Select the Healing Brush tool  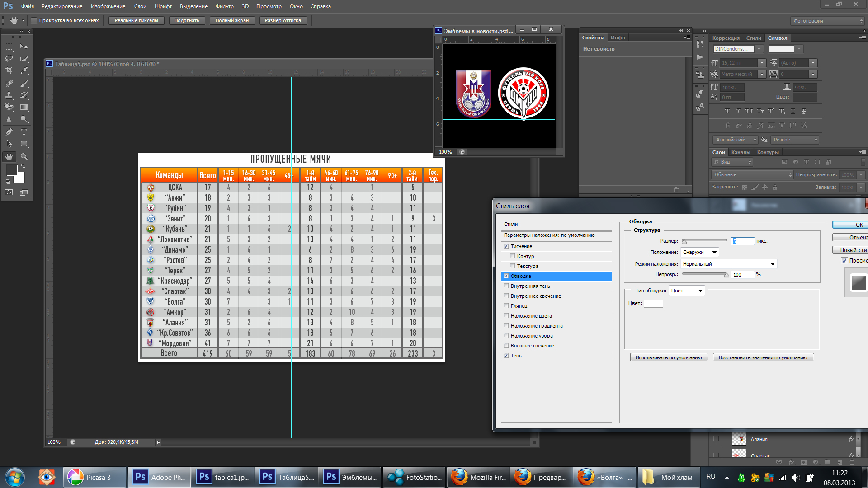(x=9, y=84)
